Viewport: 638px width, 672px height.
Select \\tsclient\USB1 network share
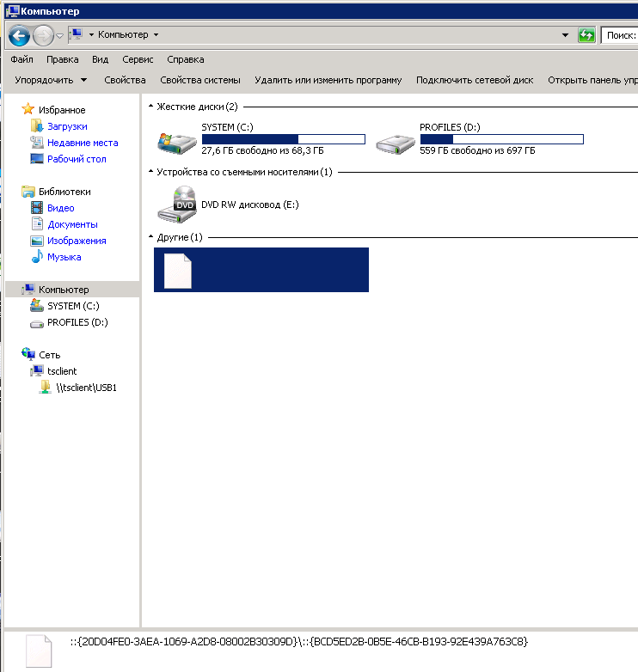coord(86,388)
